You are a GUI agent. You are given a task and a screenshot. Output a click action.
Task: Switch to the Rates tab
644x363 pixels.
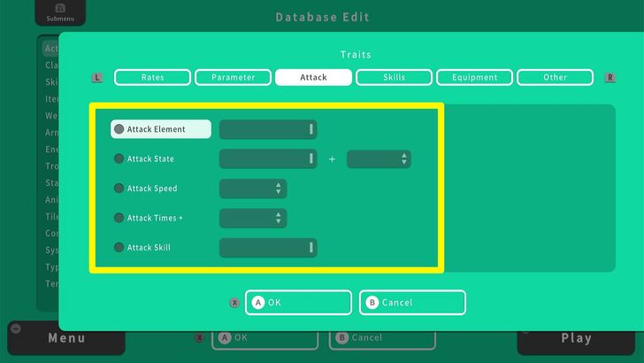152,77
